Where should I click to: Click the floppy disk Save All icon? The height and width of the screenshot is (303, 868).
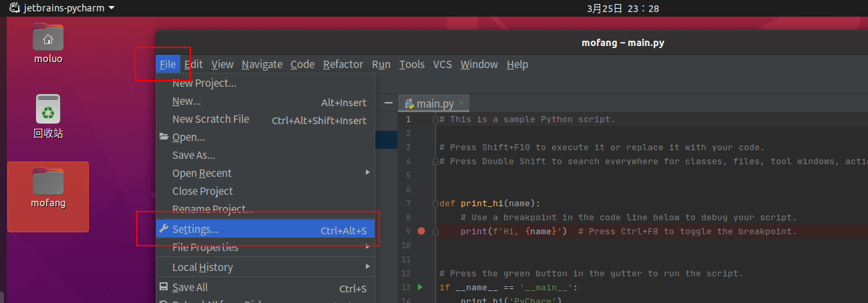tap(164, 287)
